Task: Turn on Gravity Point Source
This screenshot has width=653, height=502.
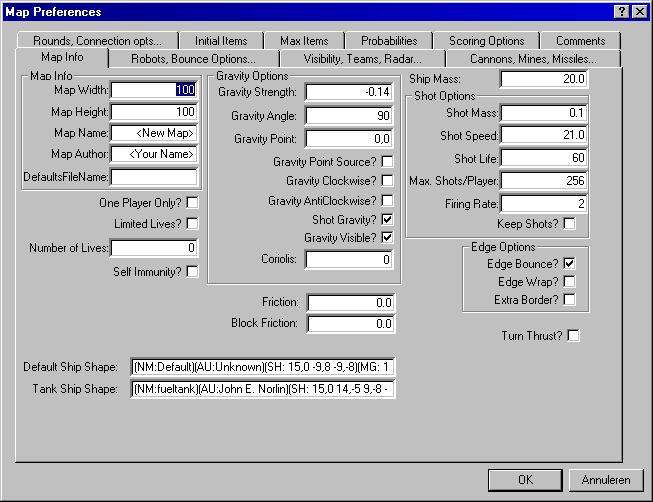Action: click(x=387, y=162)
